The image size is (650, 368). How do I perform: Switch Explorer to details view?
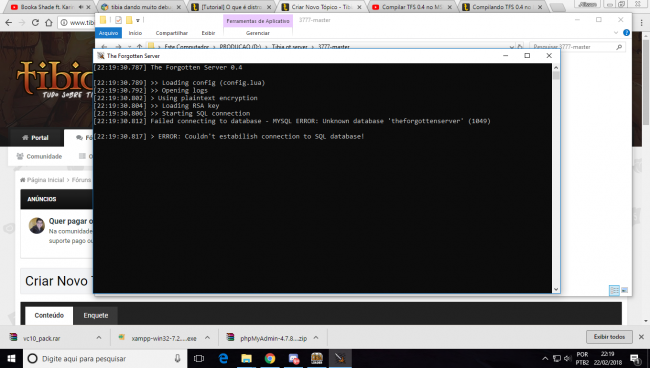(614, 290)
